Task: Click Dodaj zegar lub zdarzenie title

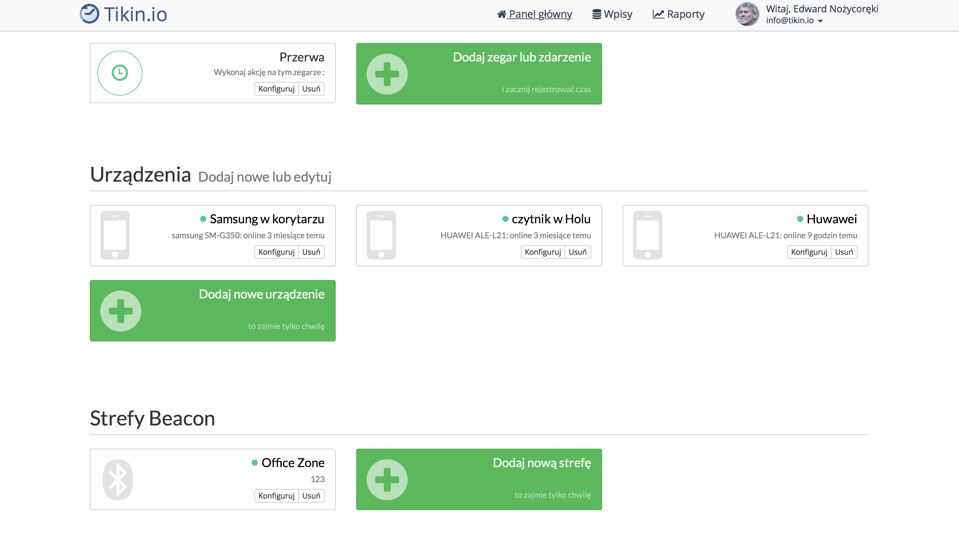Action: tap(522, 57)
